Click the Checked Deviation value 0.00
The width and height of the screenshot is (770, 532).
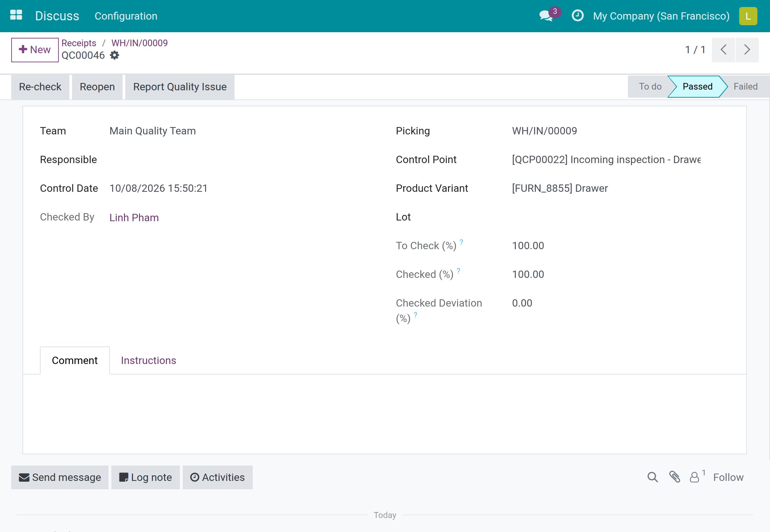[x=522, y=303]
